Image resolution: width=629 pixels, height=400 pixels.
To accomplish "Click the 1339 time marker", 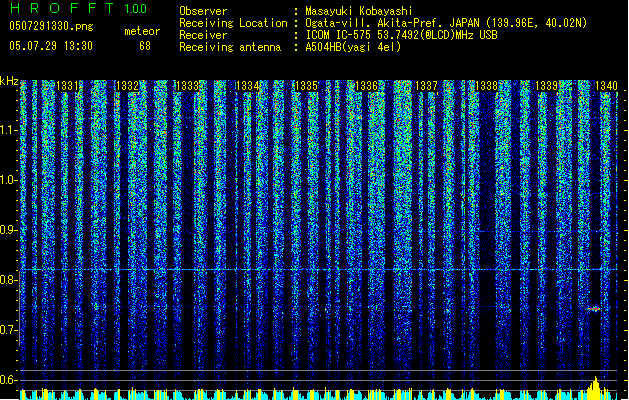I will 546,85.
